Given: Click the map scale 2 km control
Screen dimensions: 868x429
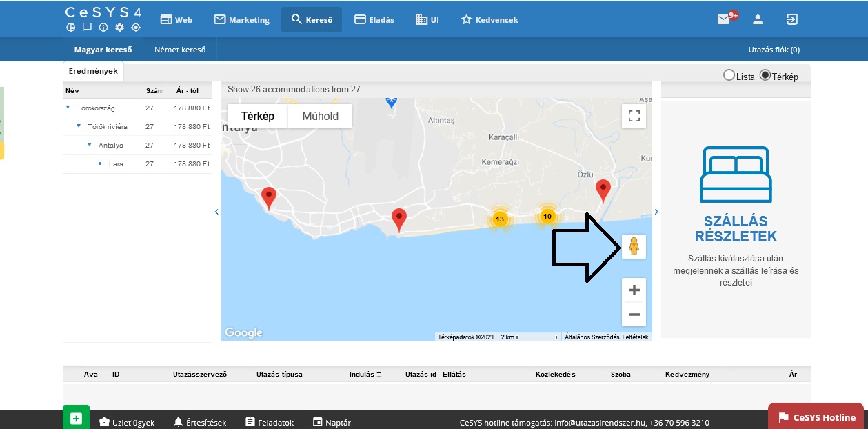Looking at the screenshot, I should point(529,337).
